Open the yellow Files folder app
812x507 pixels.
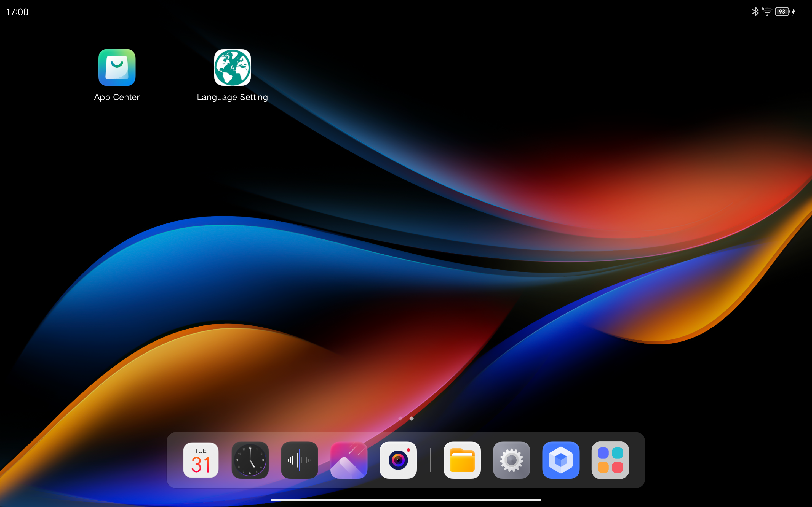click(x=462, y=460)
